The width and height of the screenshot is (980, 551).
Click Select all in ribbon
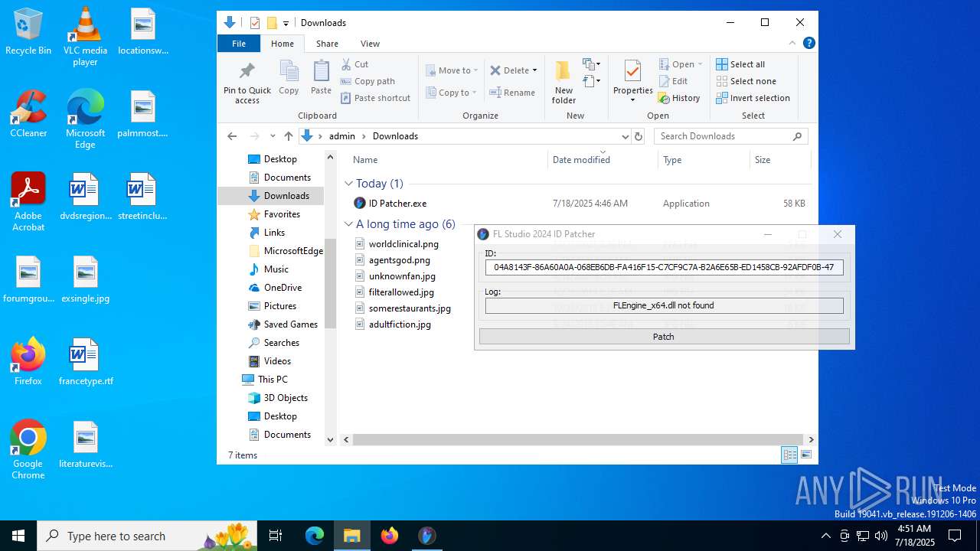tap(740, 64)
